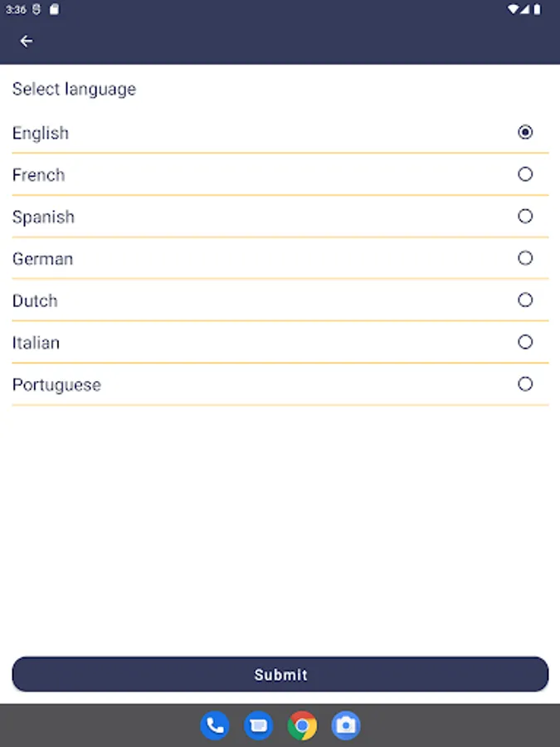
Task: Tap the clock in status bar
Action: pos(16,10)
